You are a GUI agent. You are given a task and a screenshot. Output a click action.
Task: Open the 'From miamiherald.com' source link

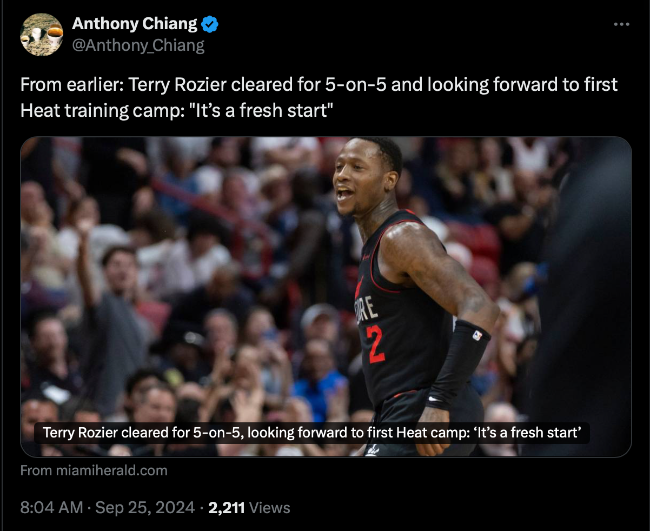tap(94, 470)
